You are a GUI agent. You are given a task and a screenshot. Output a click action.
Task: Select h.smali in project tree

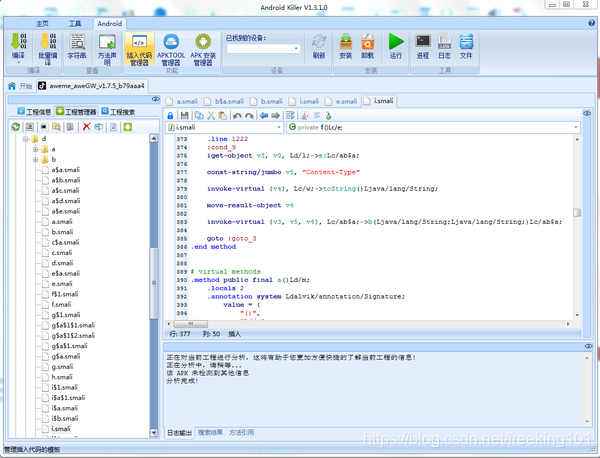[62, 377]
